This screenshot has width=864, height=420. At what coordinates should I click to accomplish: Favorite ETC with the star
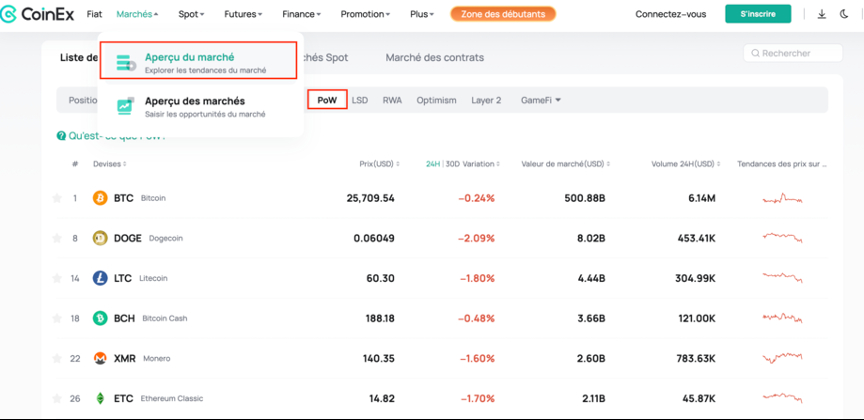tap(57, 398)
